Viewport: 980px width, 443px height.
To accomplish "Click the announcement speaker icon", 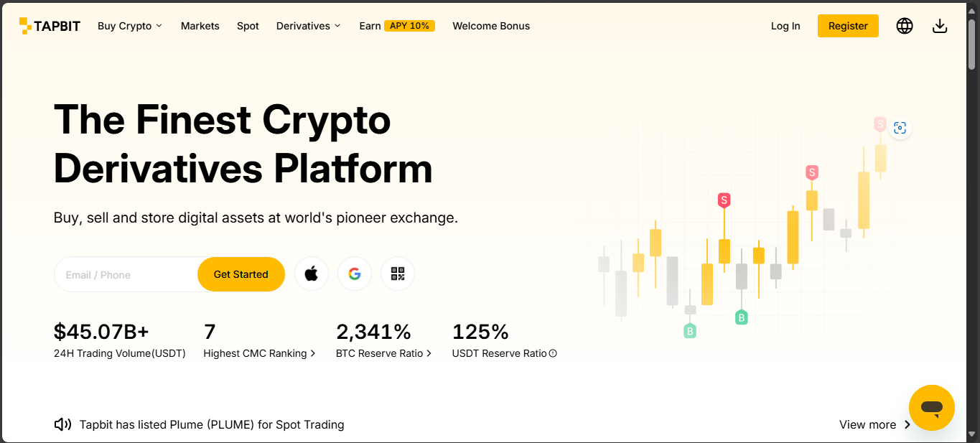I will tap(62, 424).
